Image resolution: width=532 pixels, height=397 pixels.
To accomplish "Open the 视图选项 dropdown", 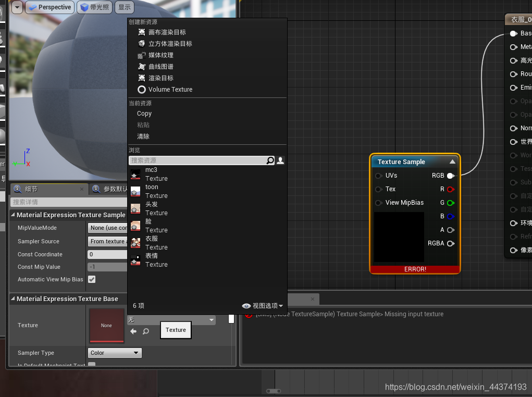I will pos(264,306).
